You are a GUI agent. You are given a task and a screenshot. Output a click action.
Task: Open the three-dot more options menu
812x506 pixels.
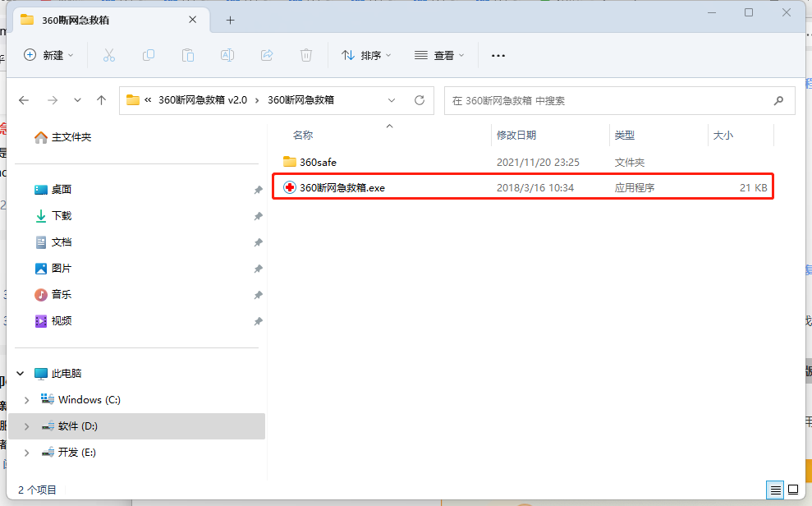(x=498, y=55)
